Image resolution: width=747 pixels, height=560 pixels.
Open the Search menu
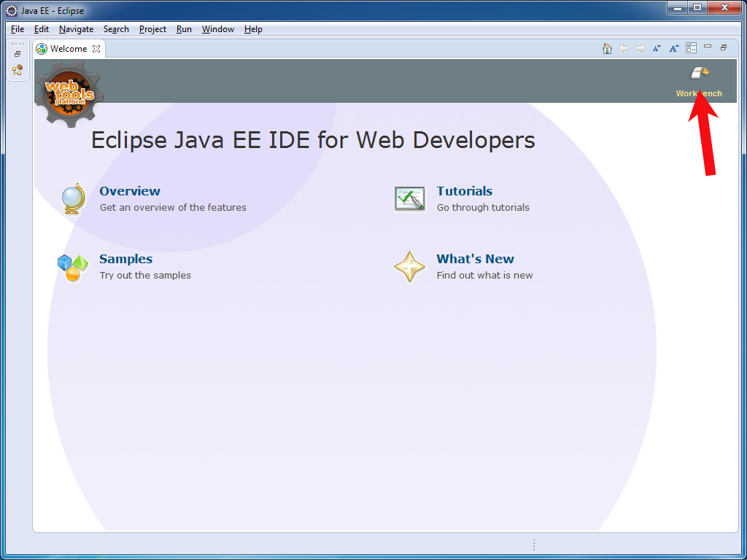click(x=116, y=29)
